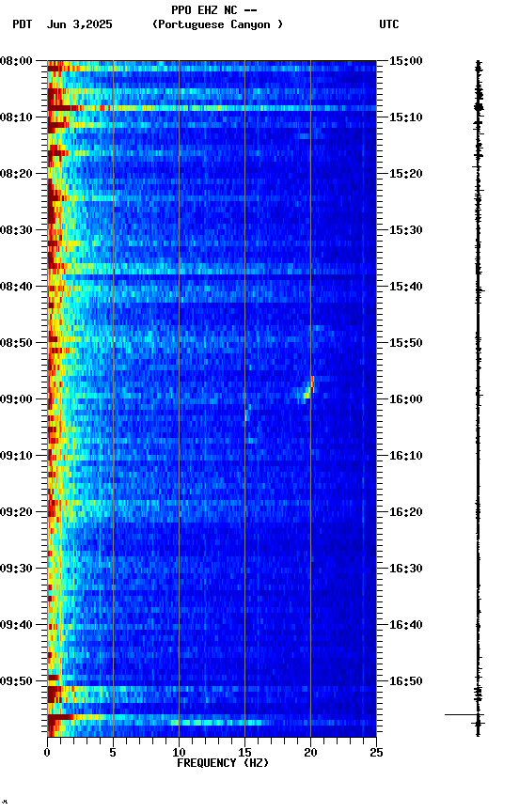Click the broadband stripe near 15:37
The image size is (519, 812).
[x=212, y=270]
